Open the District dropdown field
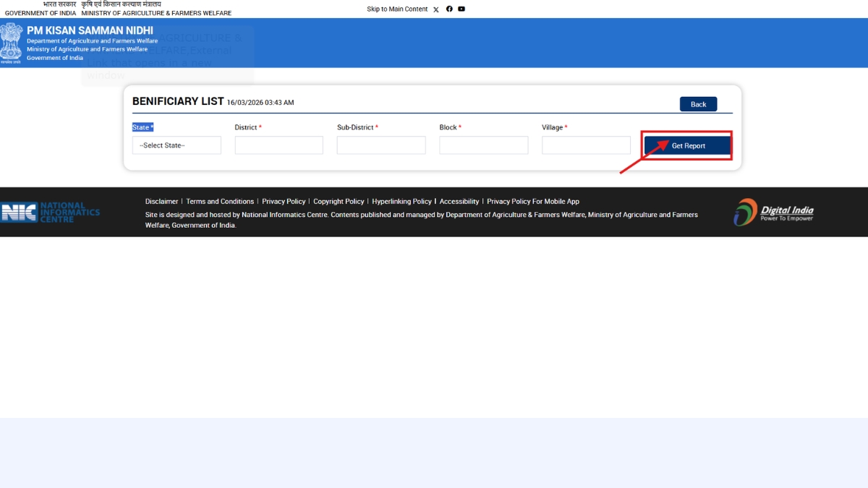The image size is (868, 488). click(278, 145)
